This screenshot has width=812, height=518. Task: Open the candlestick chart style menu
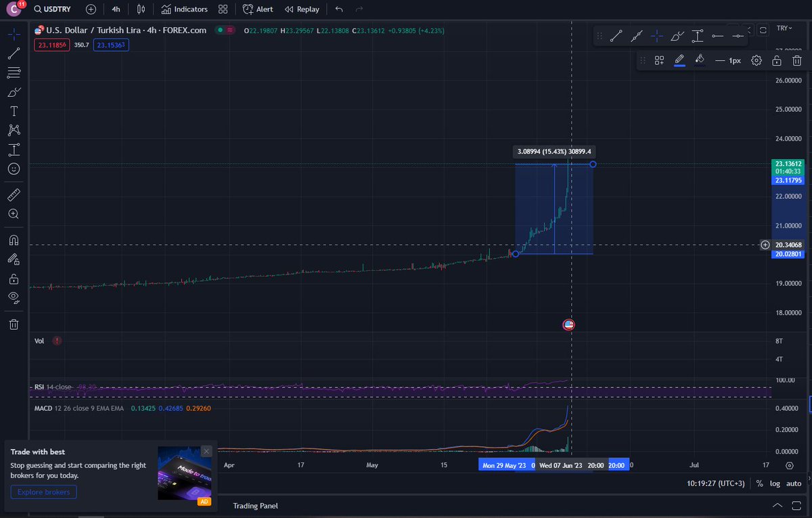point(141,9)
